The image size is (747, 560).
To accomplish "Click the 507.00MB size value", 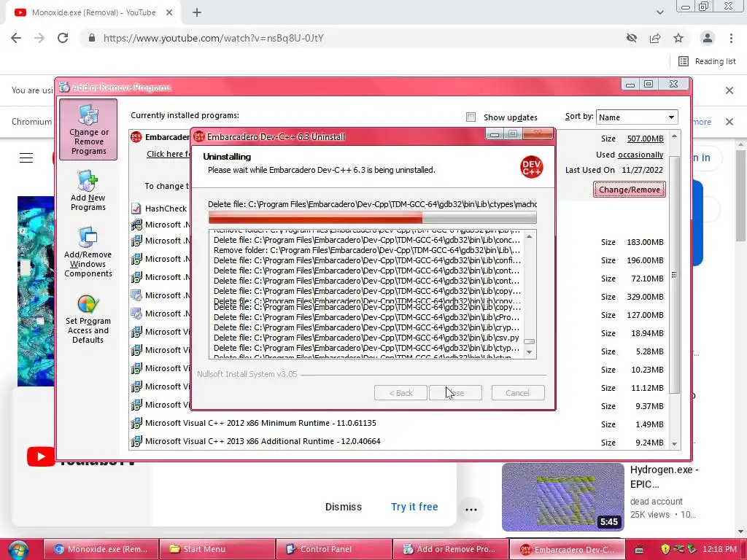I will [645, 139].
